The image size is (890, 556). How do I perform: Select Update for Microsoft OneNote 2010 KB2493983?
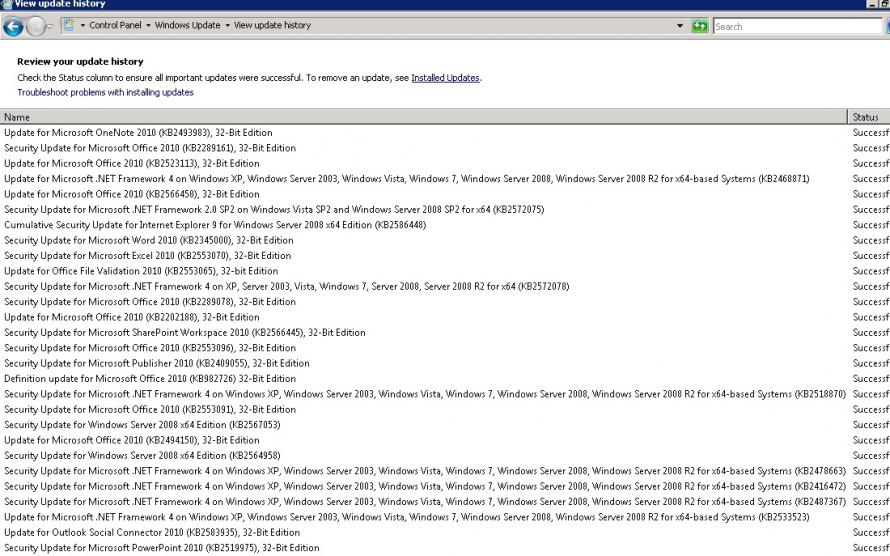pyautogui.click(x=138, y=133)
